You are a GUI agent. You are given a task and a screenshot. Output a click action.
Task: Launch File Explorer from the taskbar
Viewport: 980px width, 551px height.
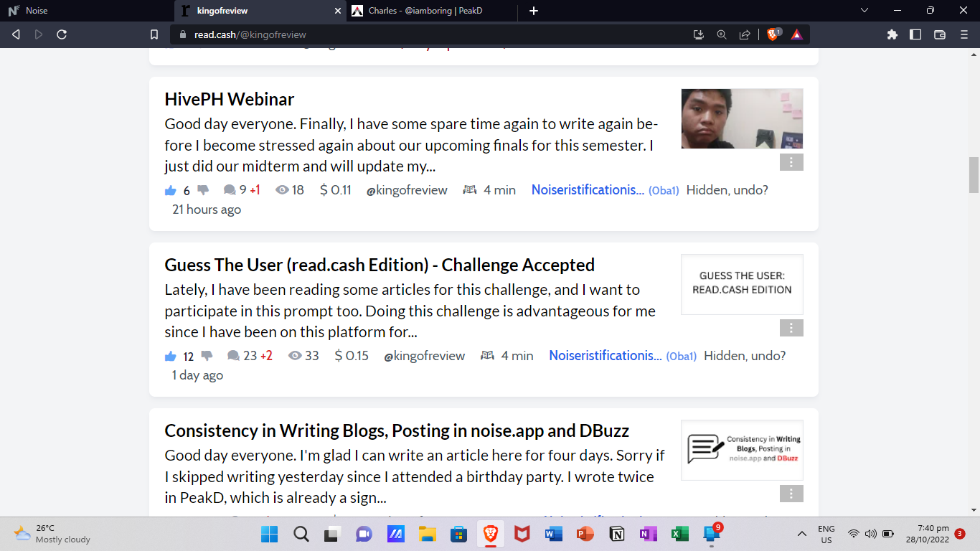click(x=428, y=534)
